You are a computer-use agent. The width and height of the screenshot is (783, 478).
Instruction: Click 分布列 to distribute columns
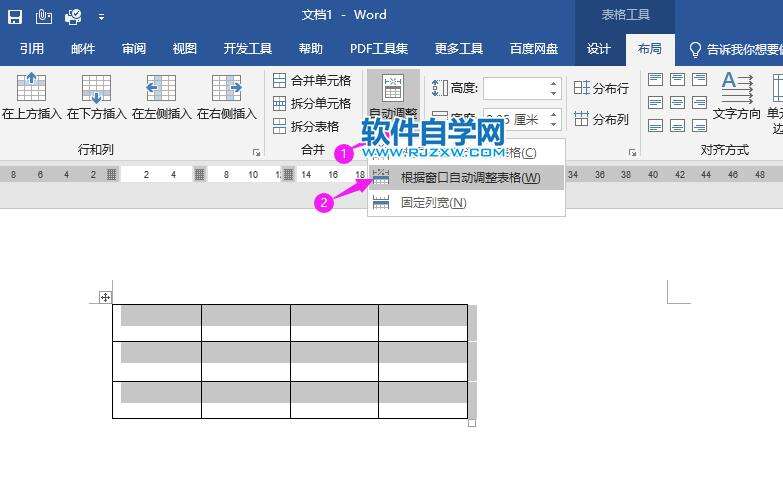pos(601,119)
